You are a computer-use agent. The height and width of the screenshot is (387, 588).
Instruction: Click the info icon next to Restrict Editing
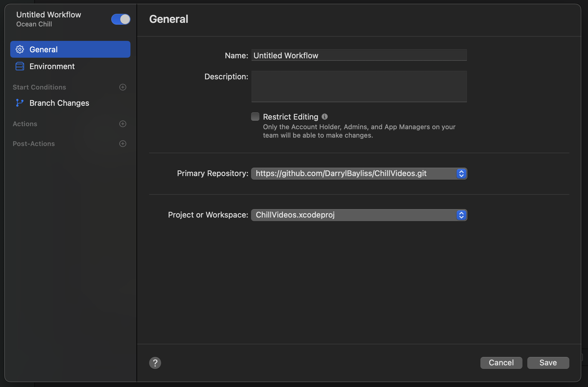pos(325,117)
